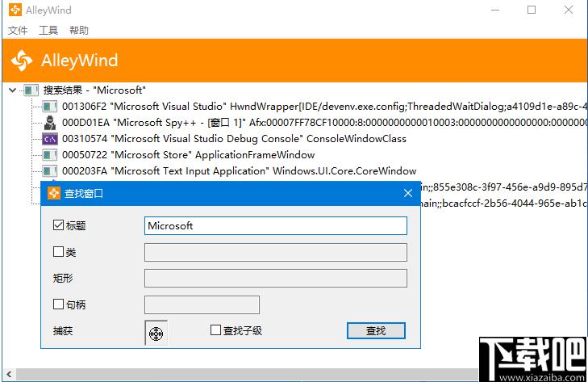The height and width of the screenshot is (382, 588).
Task: Uncheck the 标题 checkbox
Action: point(58,225)
